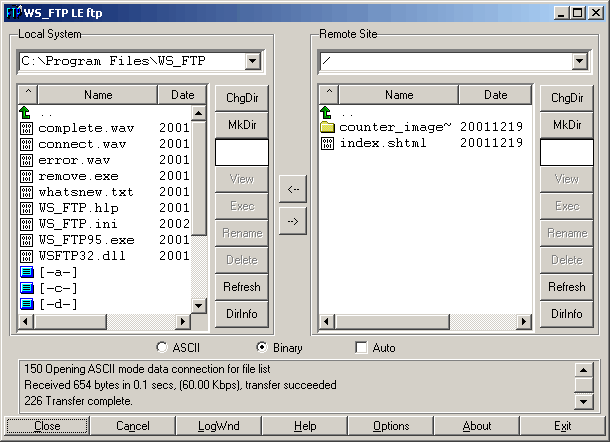Click the remote DirInfo button

click(x=567, y=314)
